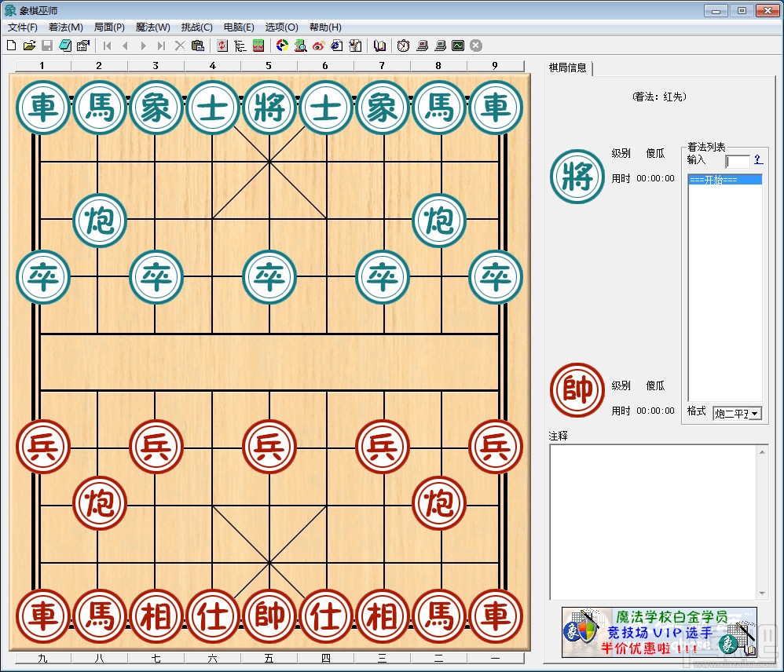Select the red 炮 on file 二
Viewport: 784px width, 672px height.
click(x=439, y=502)
